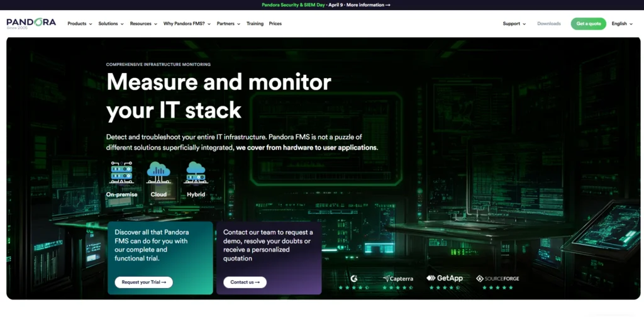Expand the Why Pandora FMS? menu
This screenshot has width=644, height=317.
(x=187, y=24)
